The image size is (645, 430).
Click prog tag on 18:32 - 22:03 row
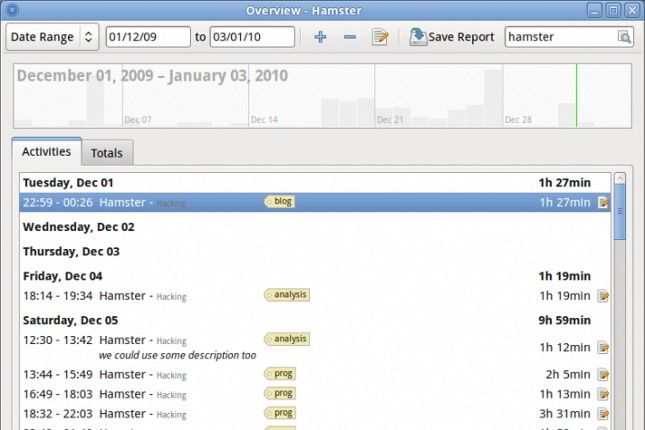pos(280,413)
